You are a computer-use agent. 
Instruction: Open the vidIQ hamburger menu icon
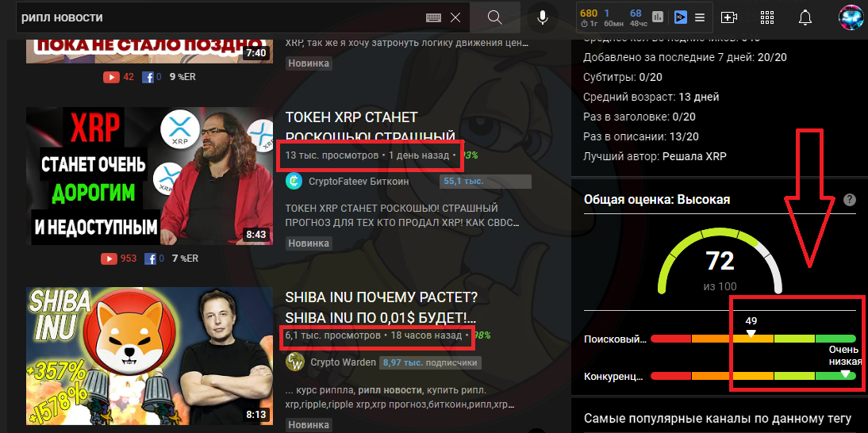700,17
